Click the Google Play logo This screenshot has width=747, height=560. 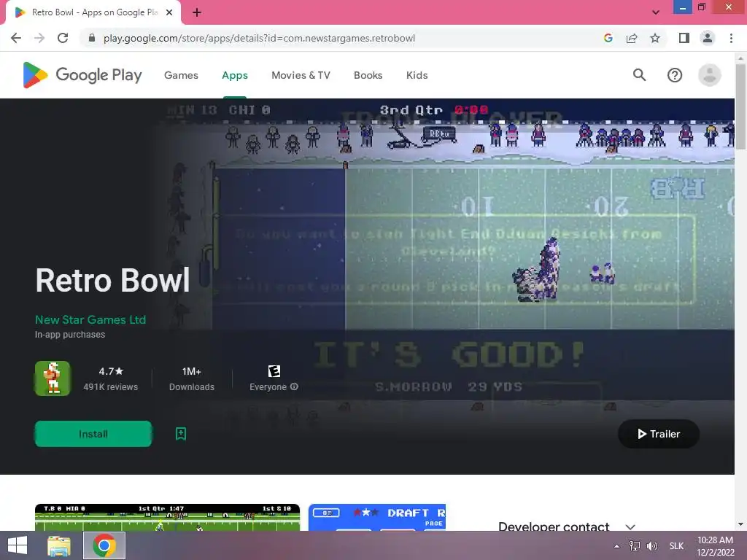[82, 75]
